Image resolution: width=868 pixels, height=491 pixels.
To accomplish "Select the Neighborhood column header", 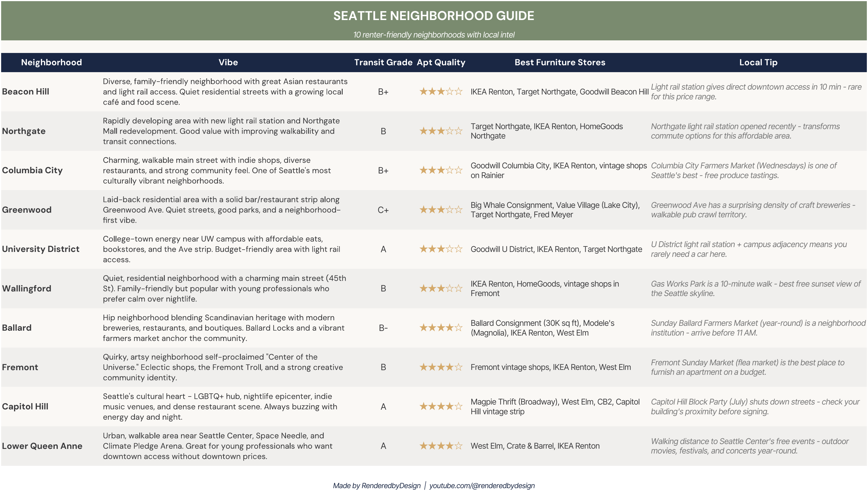I will point(51,62).
